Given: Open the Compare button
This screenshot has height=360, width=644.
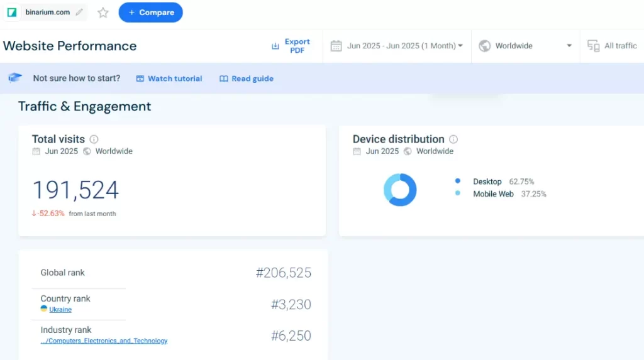Looking at the screenshot, I should pos(151,13).
